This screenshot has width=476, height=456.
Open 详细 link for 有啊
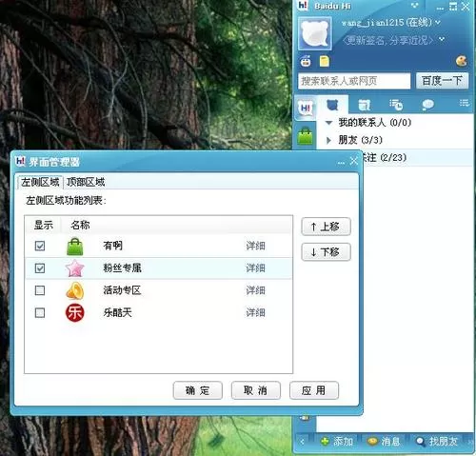coord(255,246)
